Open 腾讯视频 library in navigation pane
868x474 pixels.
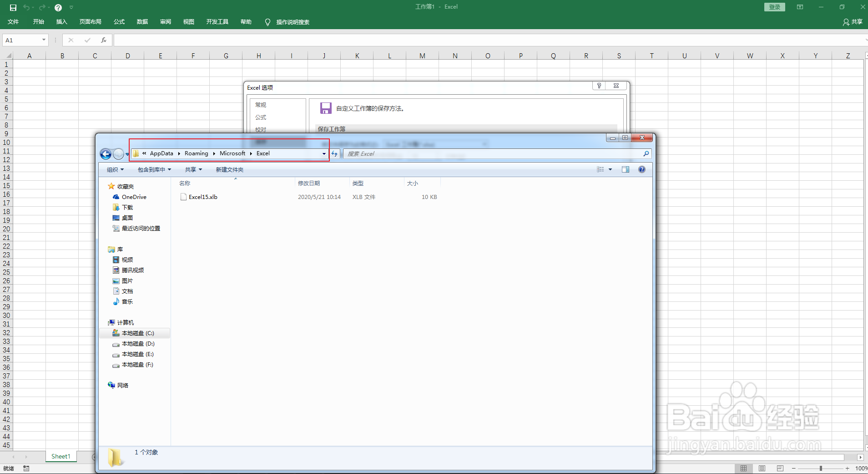pos(133,270)
